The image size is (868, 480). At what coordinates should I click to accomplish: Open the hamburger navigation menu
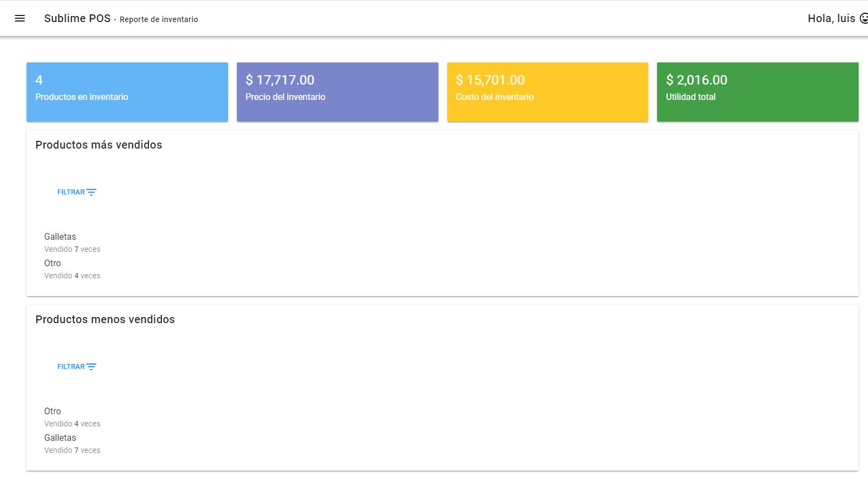click(20, 18)
